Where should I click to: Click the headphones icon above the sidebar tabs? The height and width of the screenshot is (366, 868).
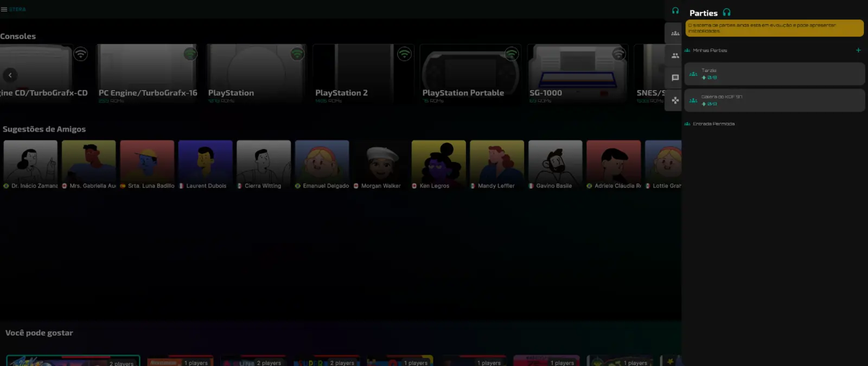(675, 11)
